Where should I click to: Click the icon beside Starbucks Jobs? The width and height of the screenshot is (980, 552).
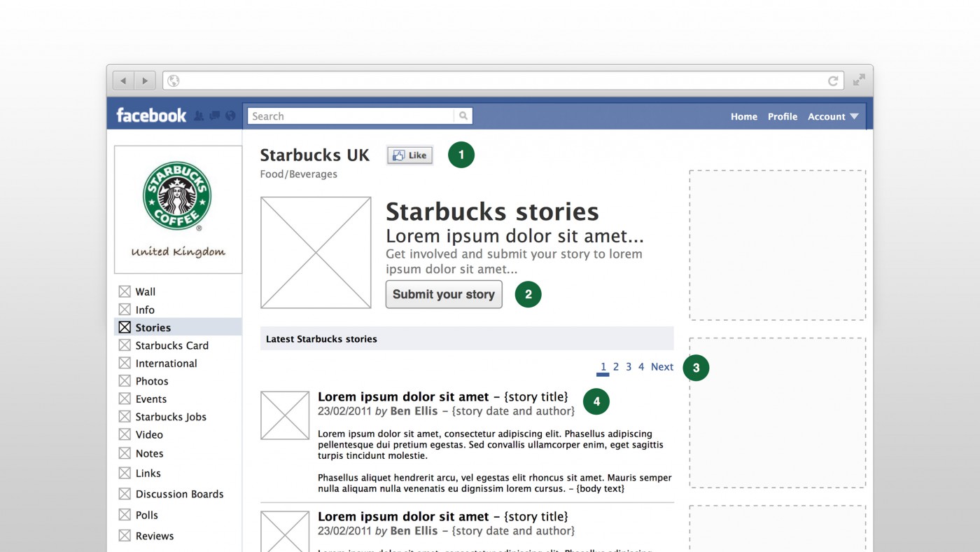pyautogui.click(x=125, y=417)
